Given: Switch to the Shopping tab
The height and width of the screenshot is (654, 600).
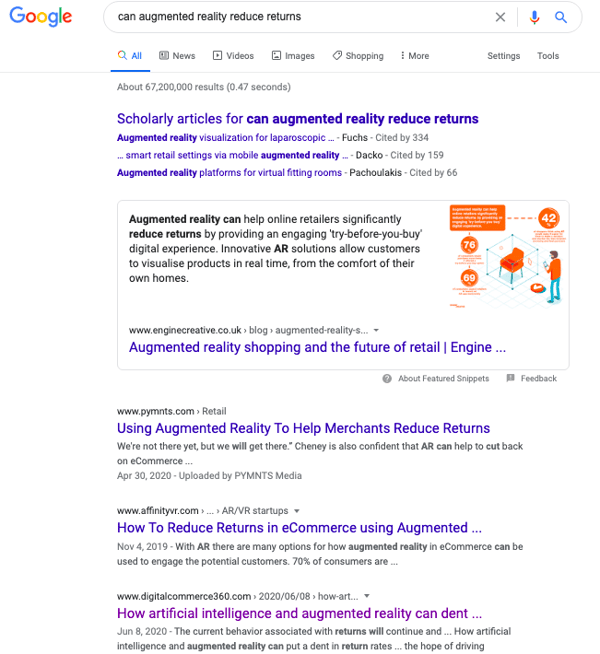Looking at the screenshot, I should [x=358, y=56].
